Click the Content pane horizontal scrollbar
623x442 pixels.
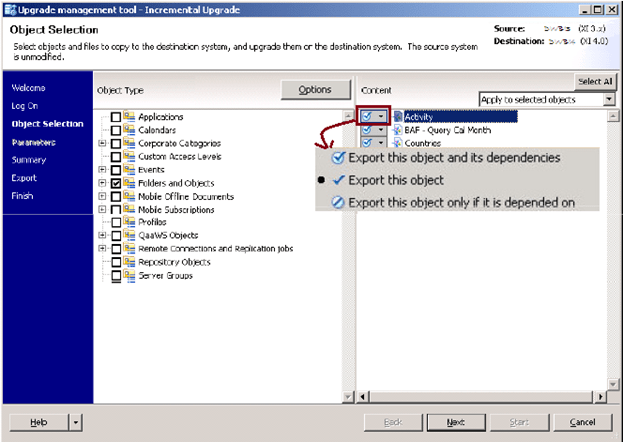(x=480, y=395)
